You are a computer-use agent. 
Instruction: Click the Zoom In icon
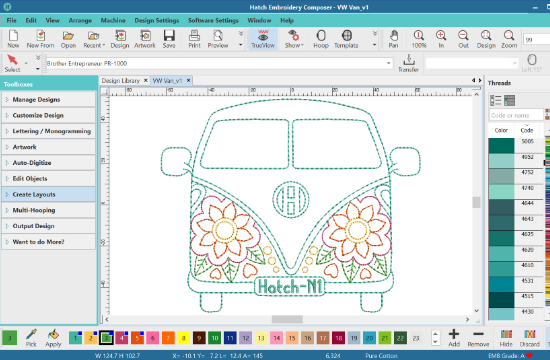tap(441, 39)
